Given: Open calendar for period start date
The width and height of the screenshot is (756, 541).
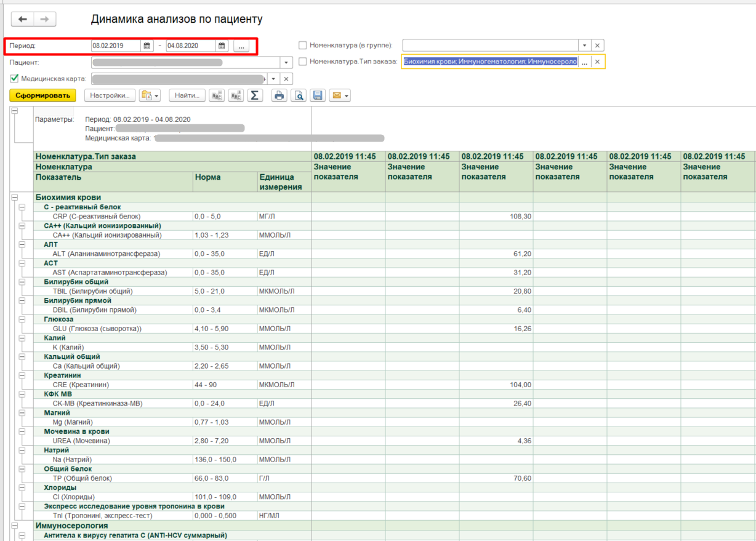Looking at the screenshot, I should pos(147,46).
